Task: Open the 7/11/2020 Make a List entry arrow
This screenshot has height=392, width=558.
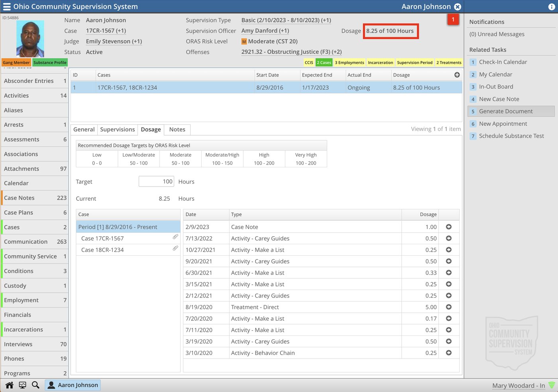Action: (x=449, y=330)
